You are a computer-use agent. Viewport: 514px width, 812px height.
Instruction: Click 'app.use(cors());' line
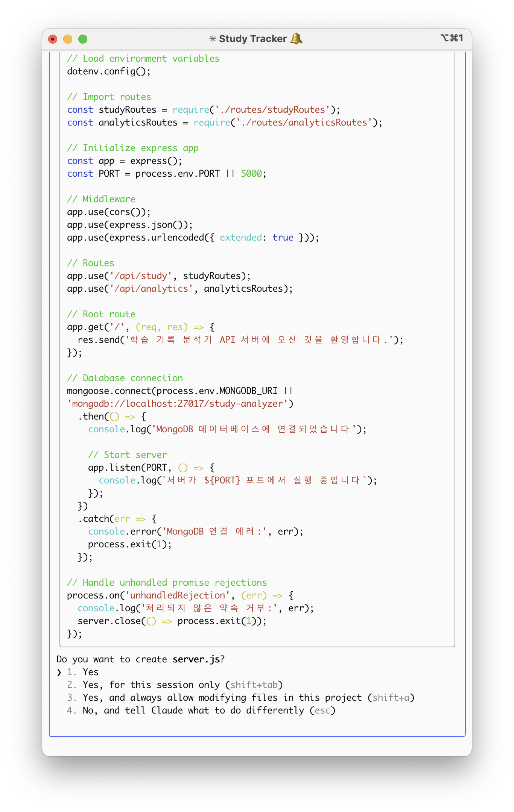pyautogui.click(x=109, y=212)
